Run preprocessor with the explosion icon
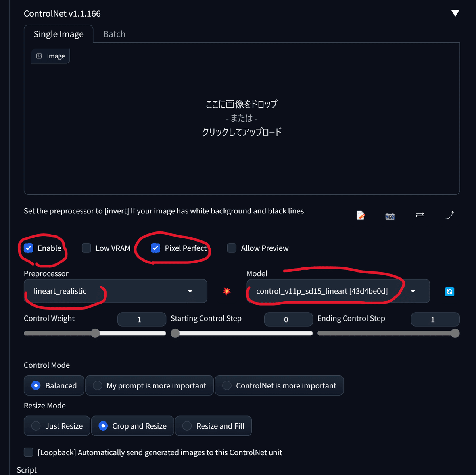 point(227,292)
